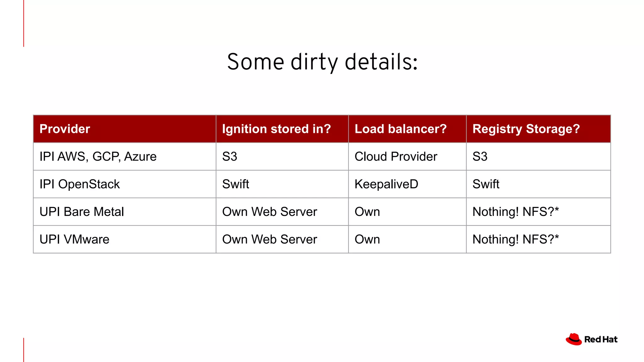The width and height of the screenshot is (644, 362).
Task: Click 'Own' load balancer in VMware row
Action: coord(367,239)
